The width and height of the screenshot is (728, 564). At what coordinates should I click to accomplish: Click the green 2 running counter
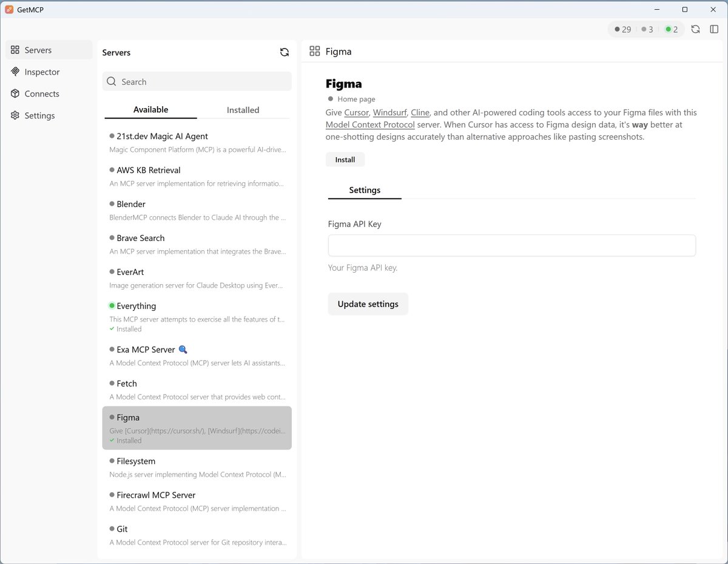(672, 29)
